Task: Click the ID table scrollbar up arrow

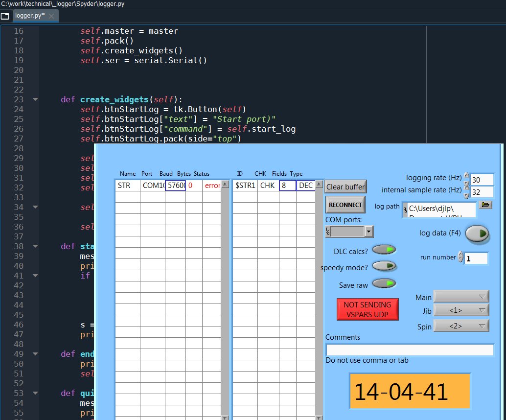Action: [x=319, y=184]
